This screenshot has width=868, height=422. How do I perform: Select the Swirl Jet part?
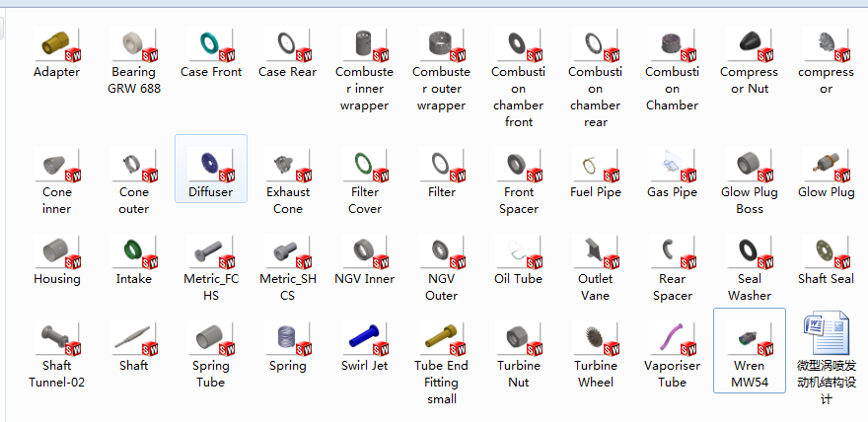pos(364,339)
